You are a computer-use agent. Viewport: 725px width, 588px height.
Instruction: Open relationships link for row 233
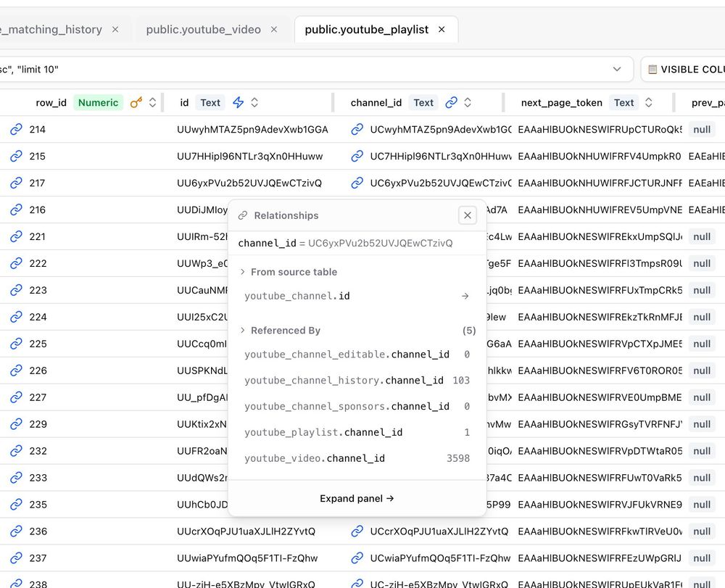(16, 478)
